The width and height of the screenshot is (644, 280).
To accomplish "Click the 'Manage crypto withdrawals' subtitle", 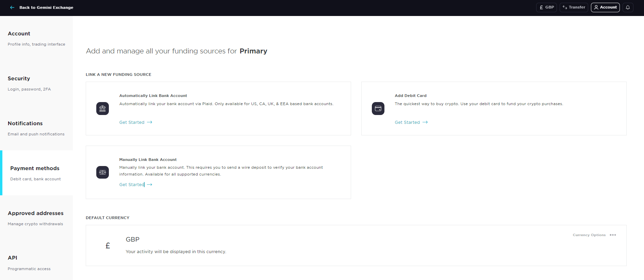I will (35, 224).
